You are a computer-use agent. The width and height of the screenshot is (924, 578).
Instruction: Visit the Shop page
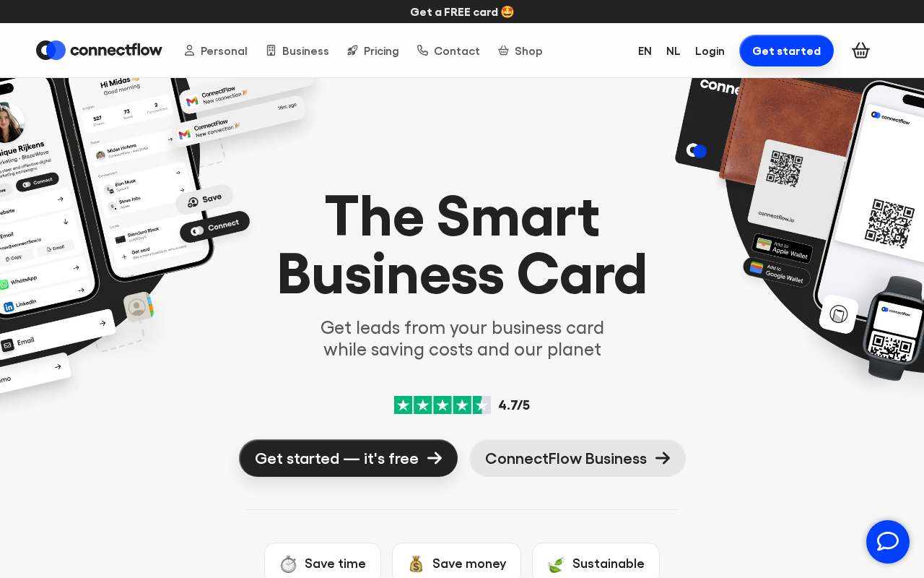click(x=520, y=51)
